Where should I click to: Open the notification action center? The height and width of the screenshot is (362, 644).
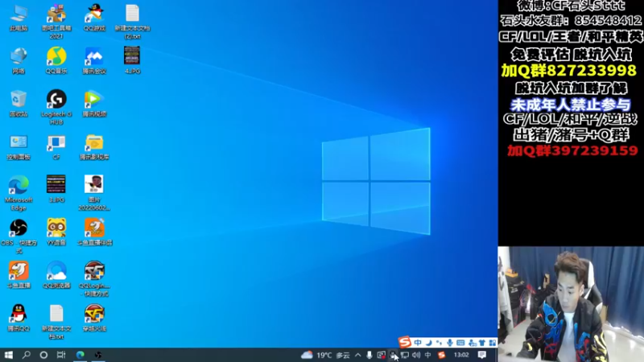[x=481, y=355]
